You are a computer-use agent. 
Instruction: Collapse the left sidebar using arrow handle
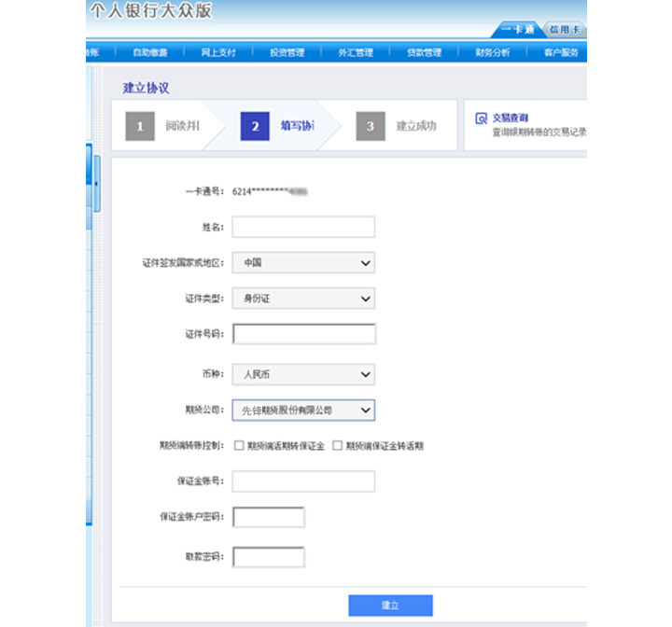pyautogui.click(x=96, y=184)
